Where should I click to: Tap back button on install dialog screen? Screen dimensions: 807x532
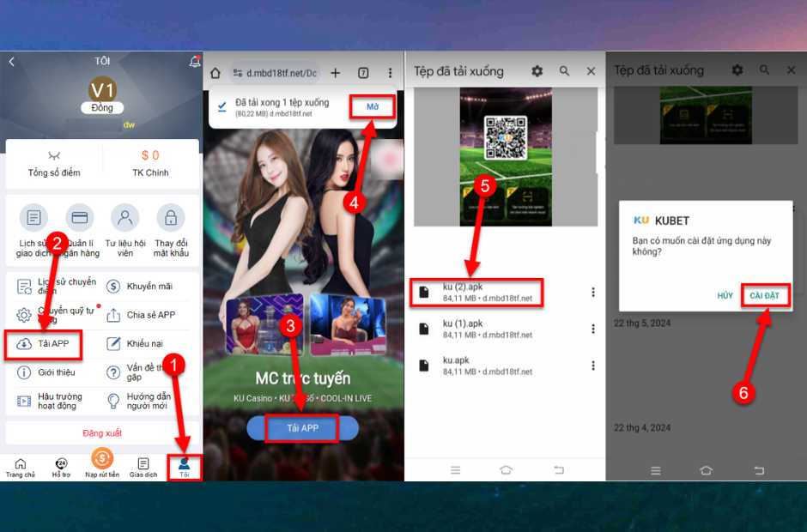coord(759,471)
